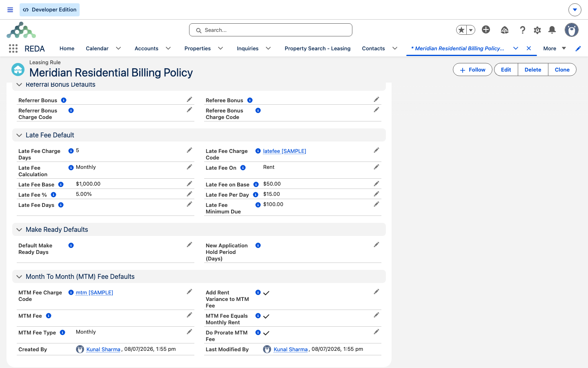
Task: Open the App Launcher grid
Action: (13, 49)
